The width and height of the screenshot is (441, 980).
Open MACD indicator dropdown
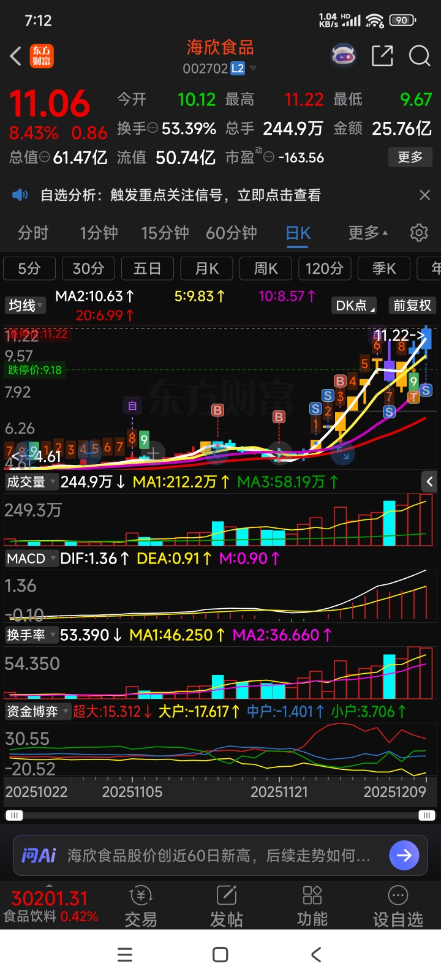pyautogui.click(x=31, y=559)
